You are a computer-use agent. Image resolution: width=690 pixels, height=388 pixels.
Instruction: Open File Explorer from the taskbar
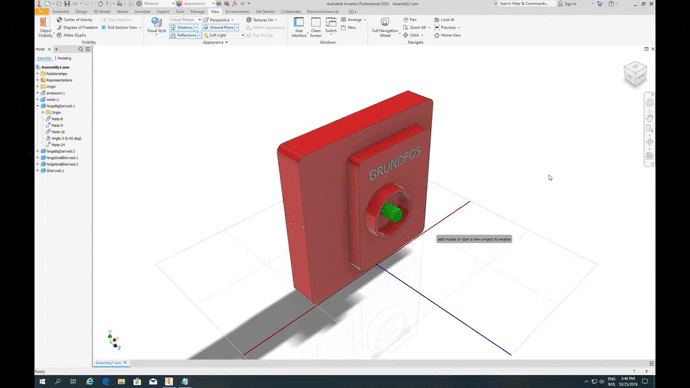click(121, 381)
